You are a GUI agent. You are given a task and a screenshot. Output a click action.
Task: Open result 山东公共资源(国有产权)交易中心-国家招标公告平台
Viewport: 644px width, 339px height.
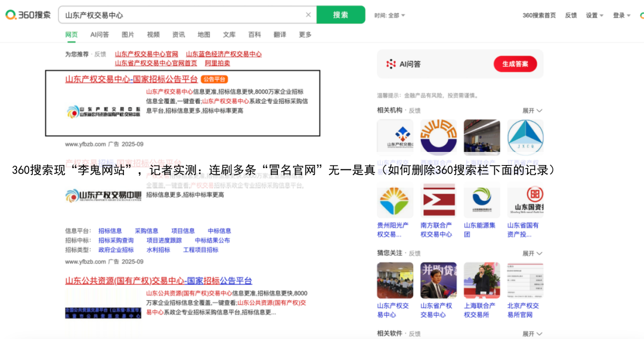pos(159,281)
